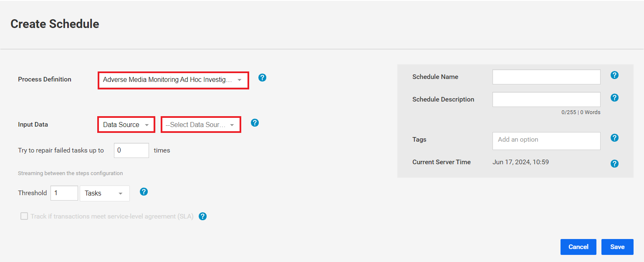Select the Threshold number input
Image resolution: width=644 pixels, height=262 pixels.
pyautogui.click(x=64, y=193)
